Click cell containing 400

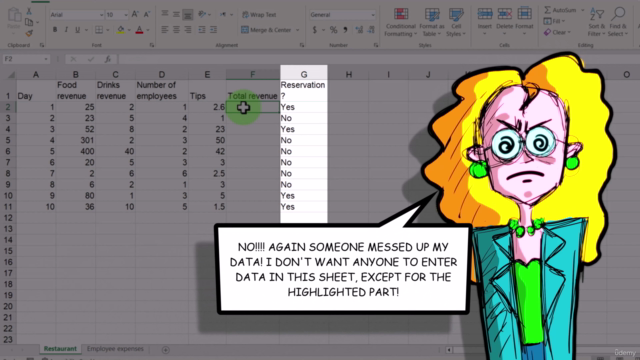point(76,151)
